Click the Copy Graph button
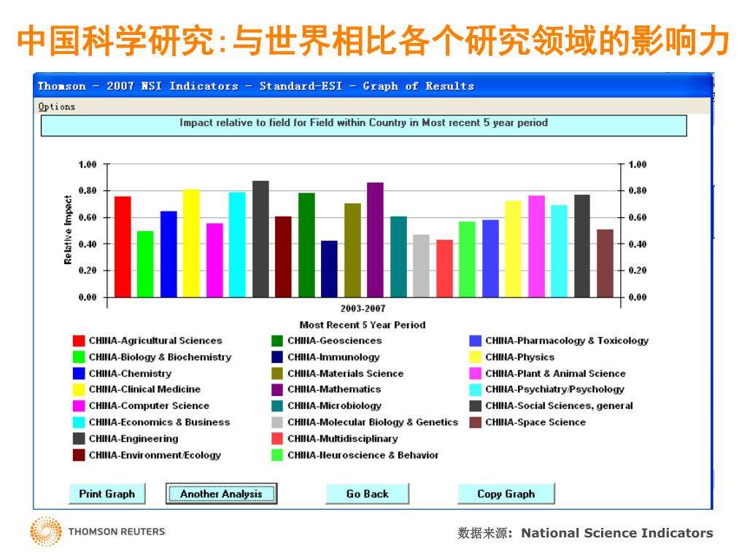 [506, 494]
